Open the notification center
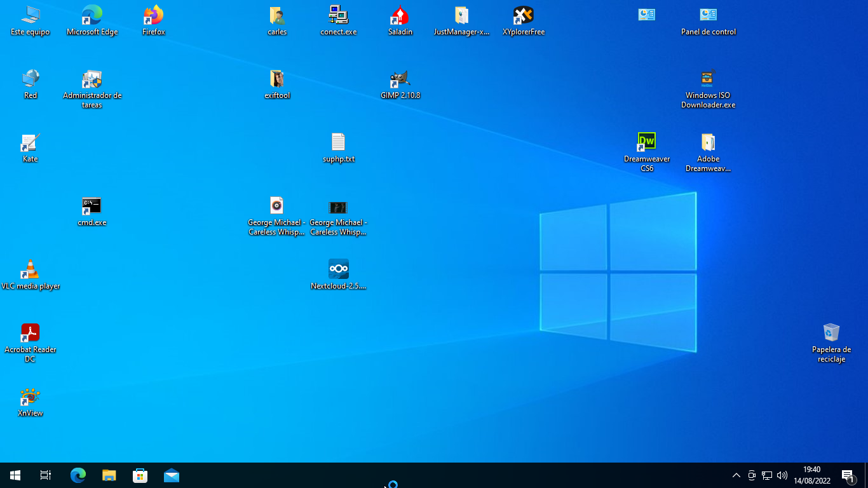The image size is (868, 488). pos(848,475)
